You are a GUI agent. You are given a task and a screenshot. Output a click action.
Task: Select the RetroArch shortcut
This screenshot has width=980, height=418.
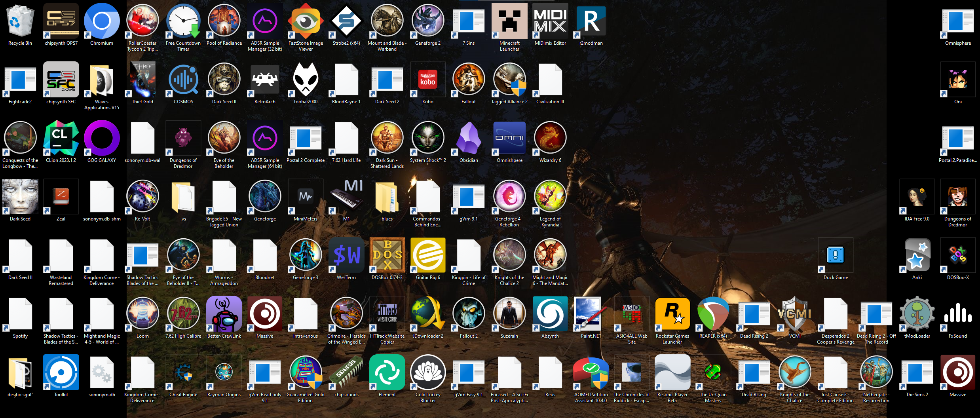265,80
